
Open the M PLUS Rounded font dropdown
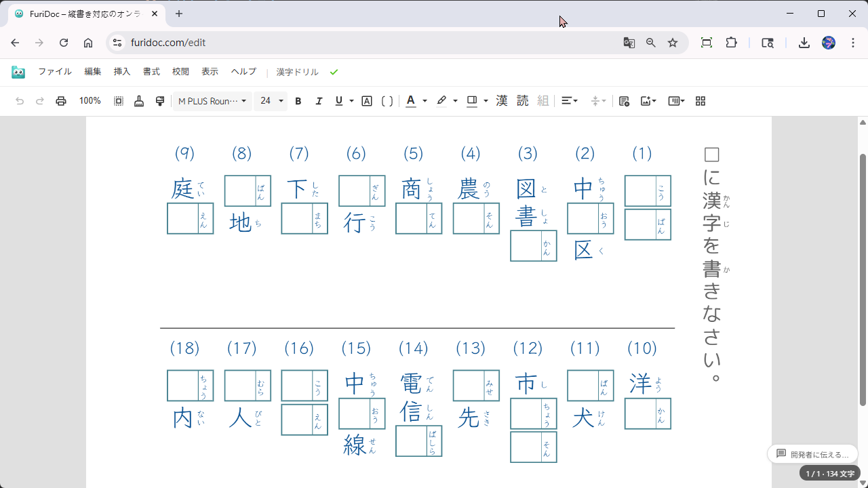coord(212,100)
